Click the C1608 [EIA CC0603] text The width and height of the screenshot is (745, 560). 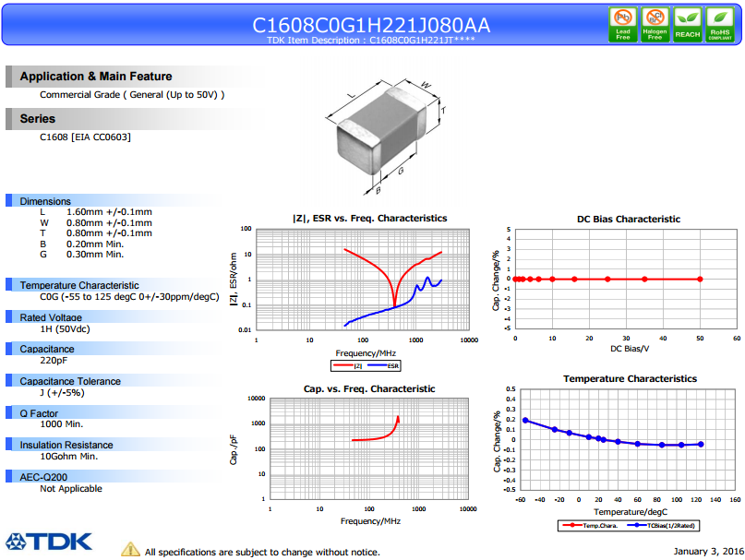click(85, 137)
